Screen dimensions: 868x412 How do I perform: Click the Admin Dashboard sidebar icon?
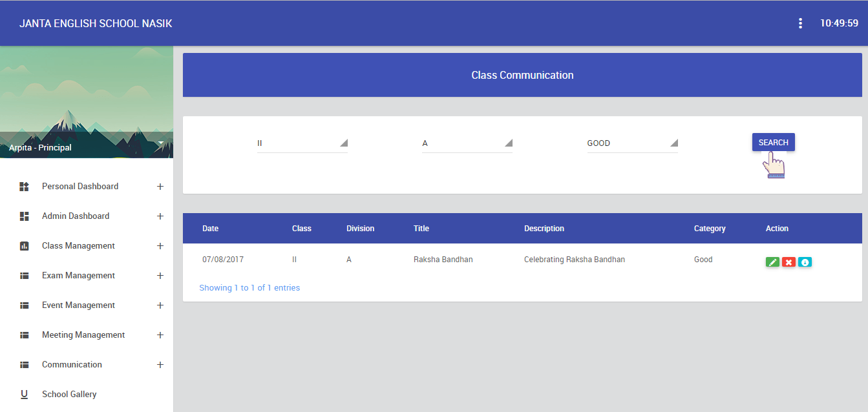click(x=25, y=216)
